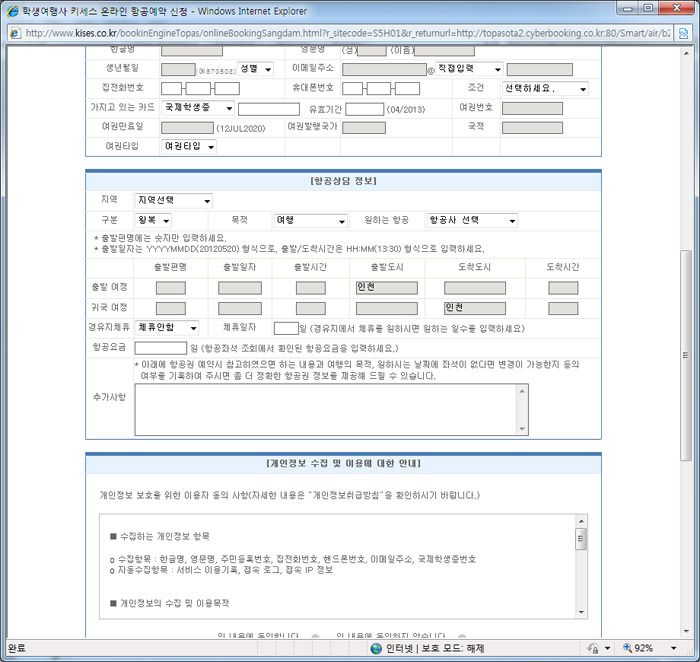The image size is (700, 662).
Task: Click the 생년월일 birth date field
Action: click(178, 70)
